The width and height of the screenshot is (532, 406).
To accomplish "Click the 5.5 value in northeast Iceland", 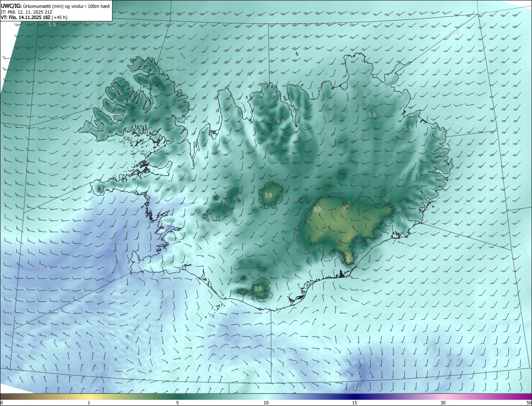I will [408, 128].
